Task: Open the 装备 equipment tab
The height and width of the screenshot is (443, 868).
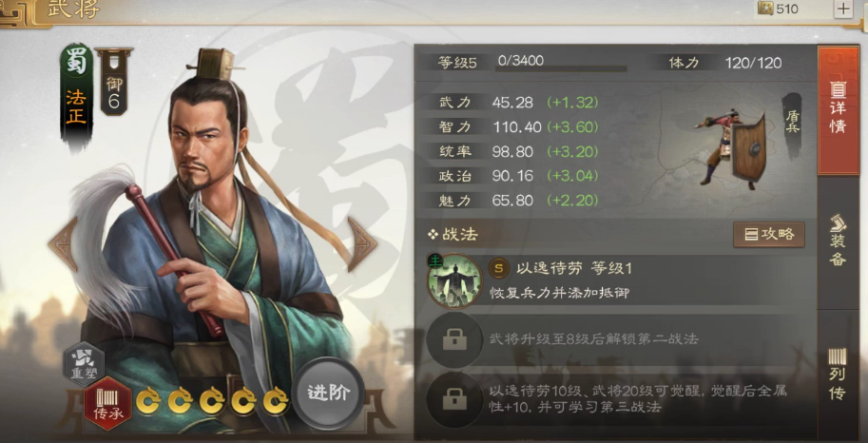Action: coord(839,241)
